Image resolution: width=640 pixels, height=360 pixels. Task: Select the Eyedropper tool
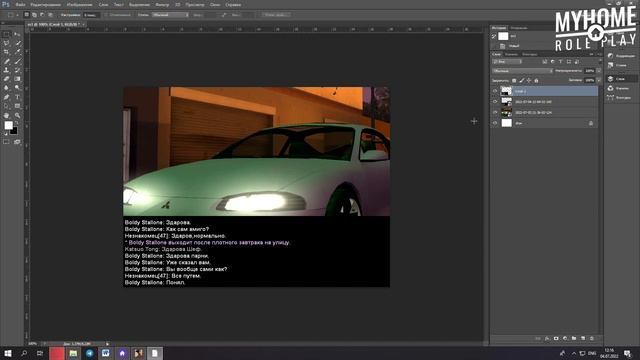tap(17, 52)
